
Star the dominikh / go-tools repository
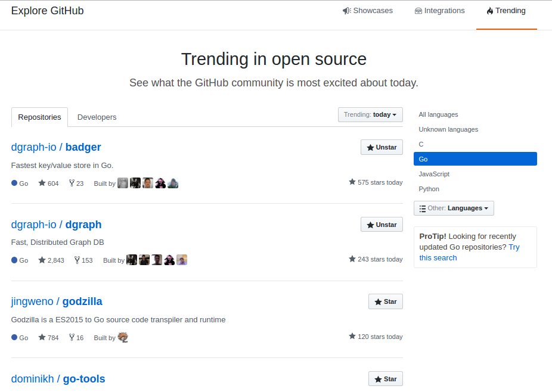coord(386,379)
